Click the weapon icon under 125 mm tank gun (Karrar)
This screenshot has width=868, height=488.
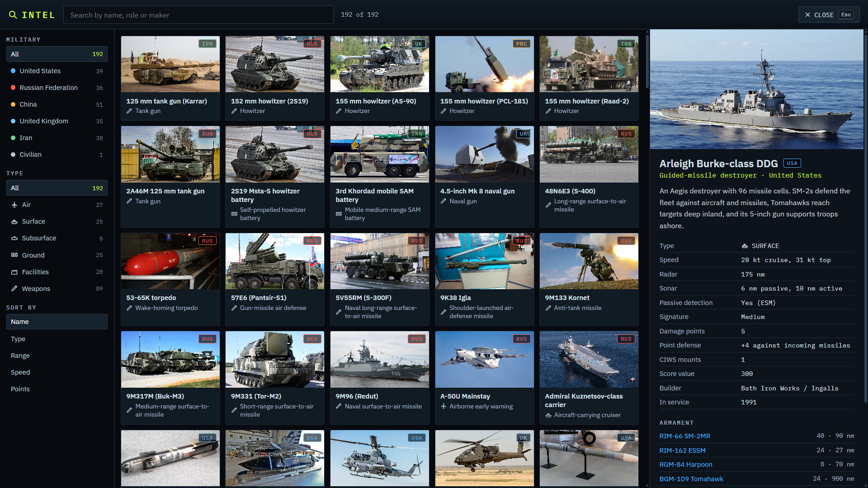click(129, 111)
